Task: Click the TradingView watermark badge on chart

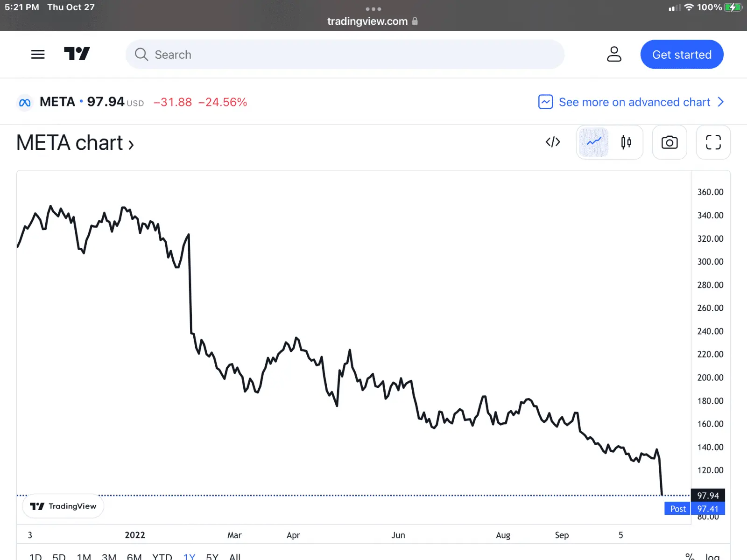Action: point(63,506)
